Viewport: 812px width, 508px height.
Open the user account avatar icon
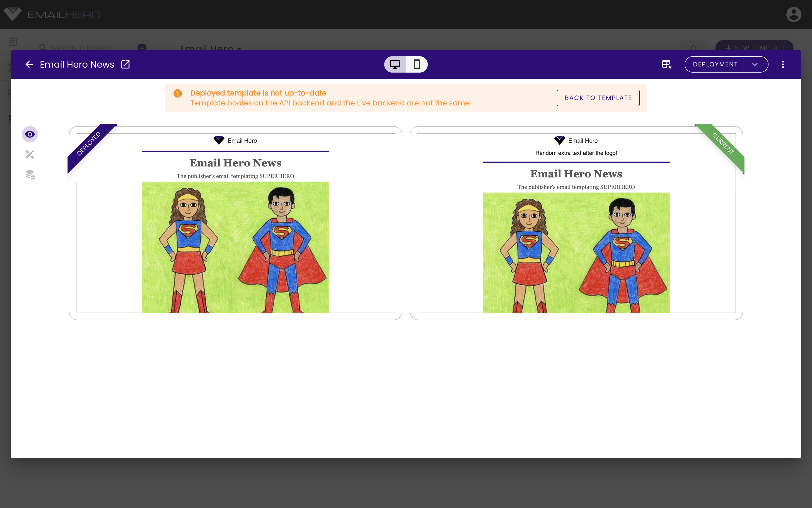[794, 15]
